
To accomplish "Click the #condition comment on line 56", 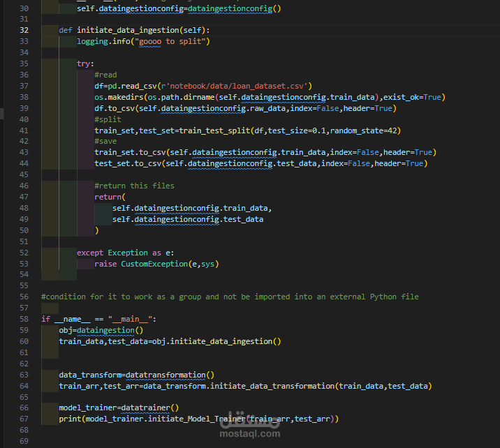I will [x=230, y=297].
